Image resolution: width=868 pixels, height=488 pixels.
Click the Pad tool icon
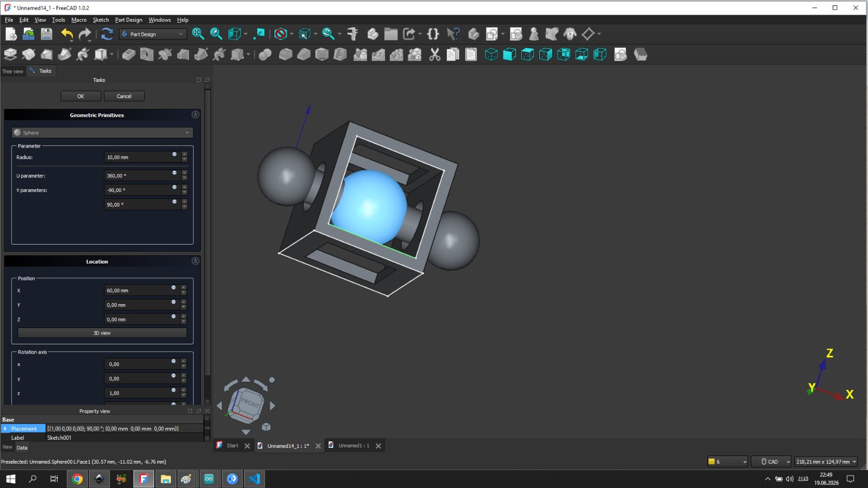[x=10, y=54]
